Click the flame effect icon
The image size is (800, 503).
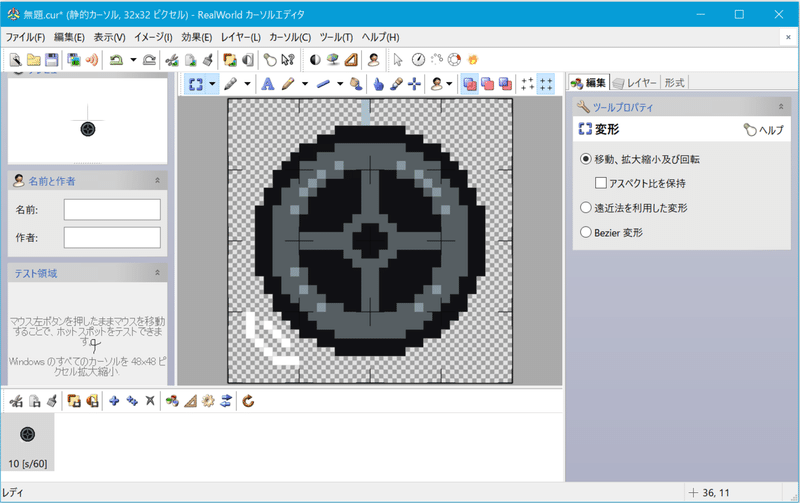point(473,60)
